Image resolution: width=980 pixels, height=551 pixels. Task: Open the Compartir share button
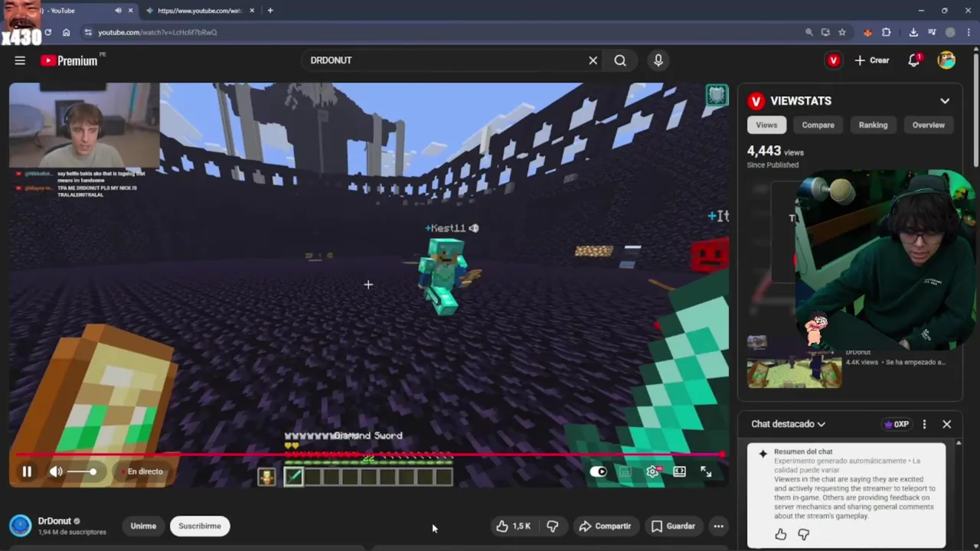(605, 526)
